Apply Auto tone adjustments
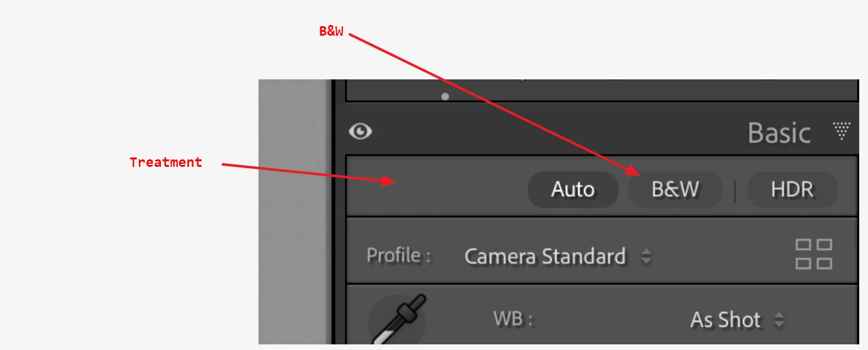This screenshot has height=350, width=868. [573, 189]
